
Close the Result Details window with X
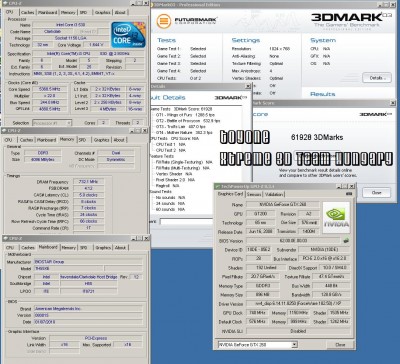248,86
